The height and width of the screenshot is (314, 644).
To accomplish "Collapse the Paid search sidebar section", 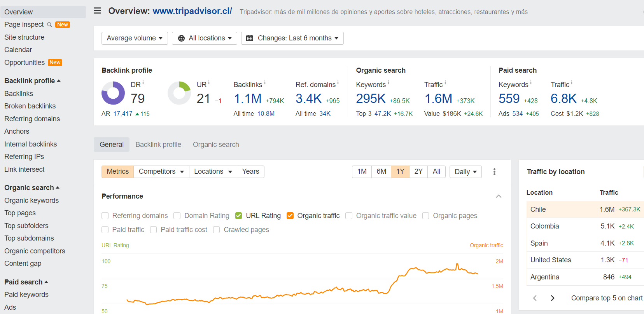I will [26, 282].
